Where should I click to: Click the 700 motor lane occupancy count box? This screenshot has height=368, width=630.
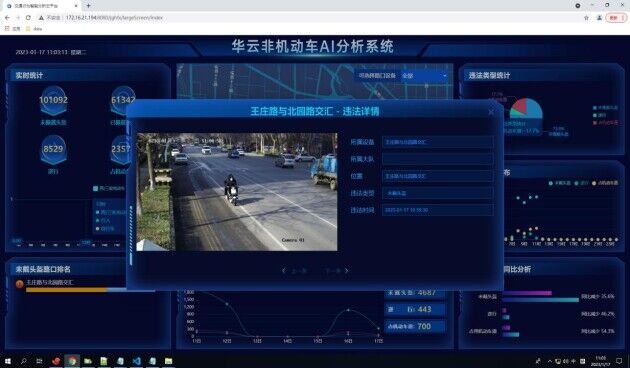pyautogui.click(x=415, y=326)
